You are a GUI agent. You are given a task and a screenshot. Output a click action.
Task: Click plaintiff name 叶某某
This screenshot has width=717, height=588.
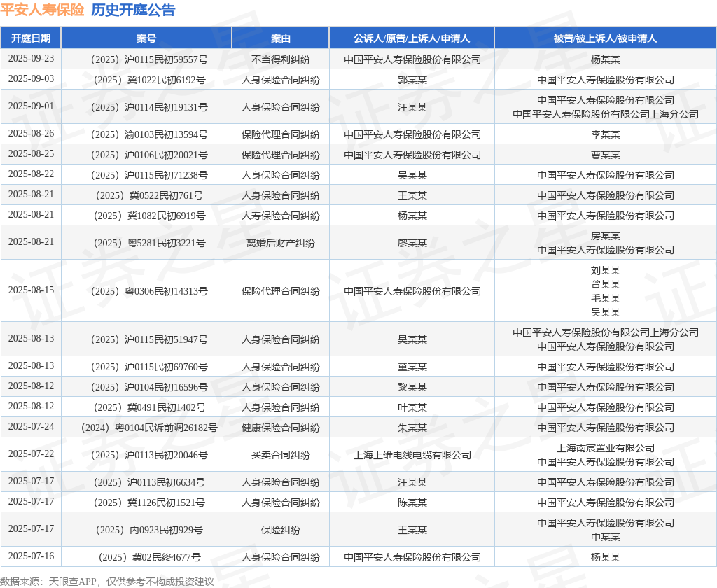point(412,408)
